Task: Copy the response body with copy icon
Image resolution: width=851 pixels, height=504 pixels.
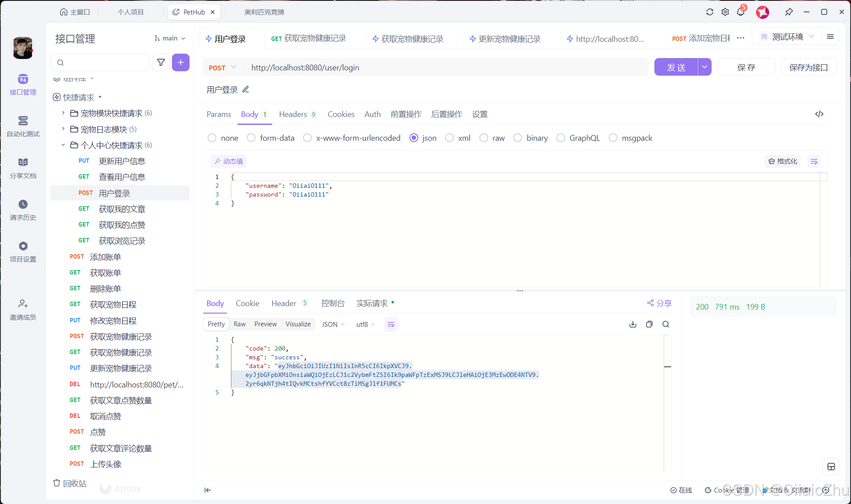Action: pos(649,324)
